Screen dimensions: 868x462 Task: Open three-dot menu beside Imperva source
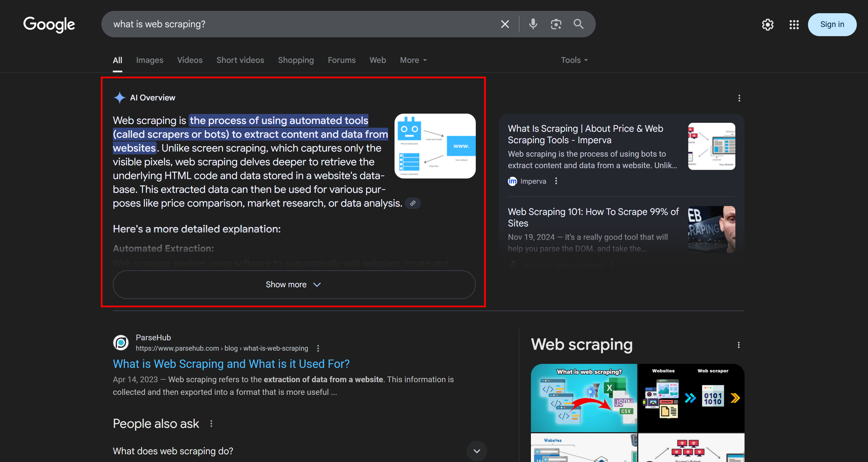tap(556, 181)
